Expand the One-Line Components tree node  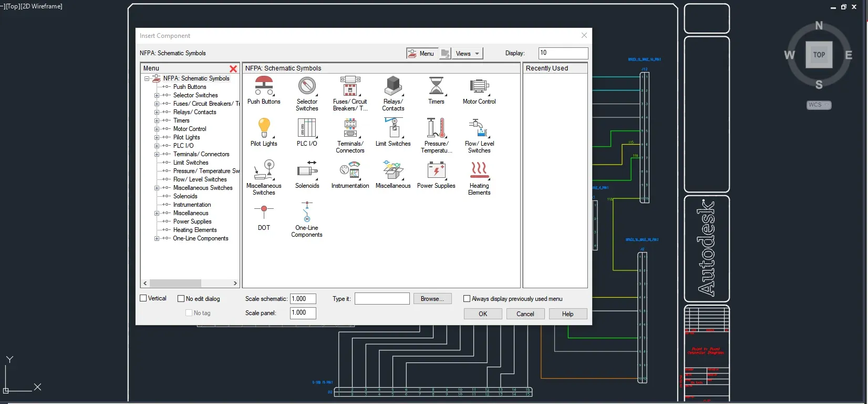pos(157,238)
